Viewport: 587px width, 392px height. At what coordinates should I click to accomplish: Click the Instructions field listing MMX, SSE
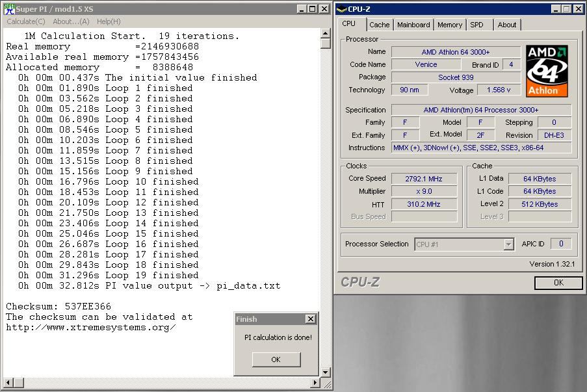tap(481, 148)
